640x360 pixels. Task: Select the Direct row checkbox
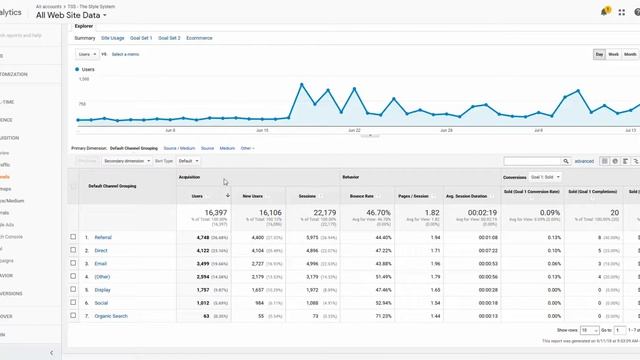pos(73,250)
